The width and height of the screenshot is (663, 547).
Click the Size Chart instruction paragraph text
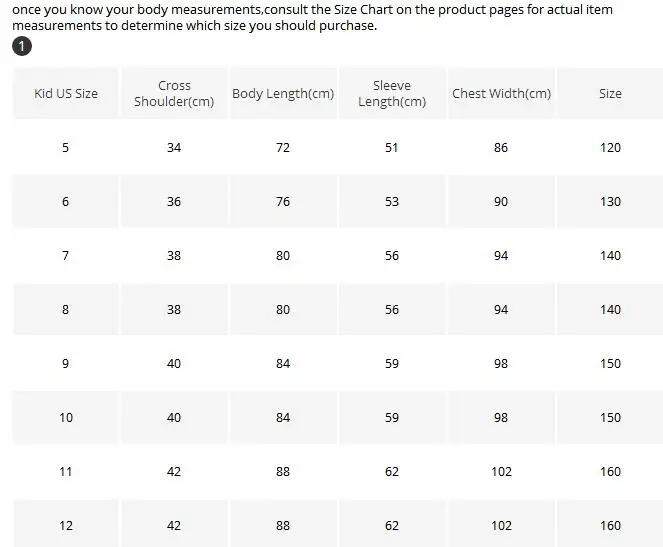312,17
